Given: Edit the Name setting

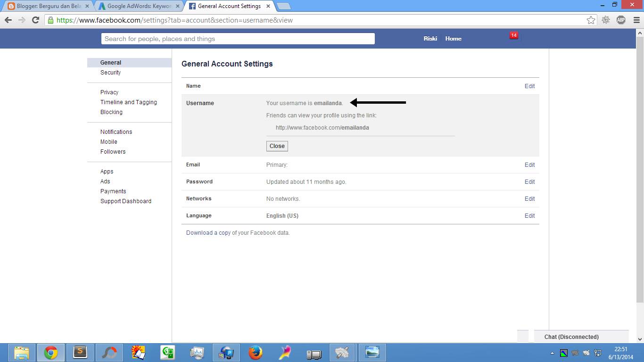Looking at the screenshot, I should point(529,86).
